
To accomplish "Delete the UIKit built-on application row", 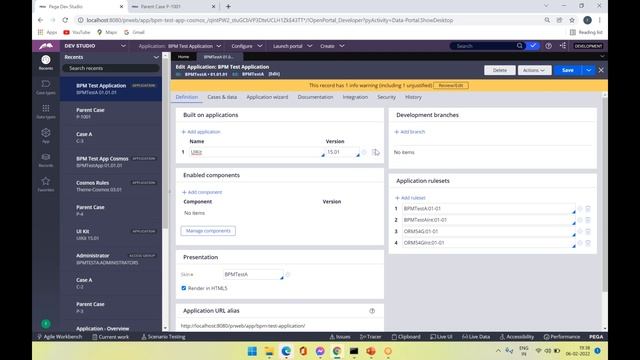I will click(376, 152).
